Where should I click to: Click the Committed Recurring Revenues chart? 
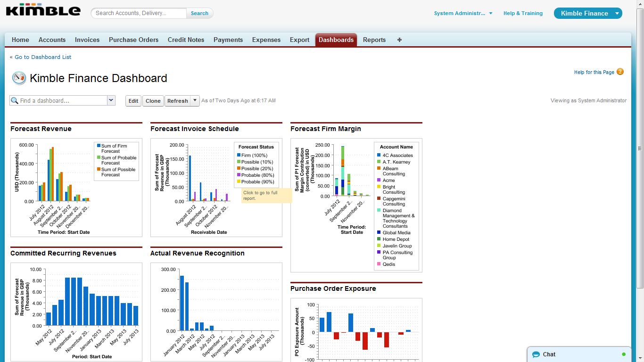pos(76,312)
